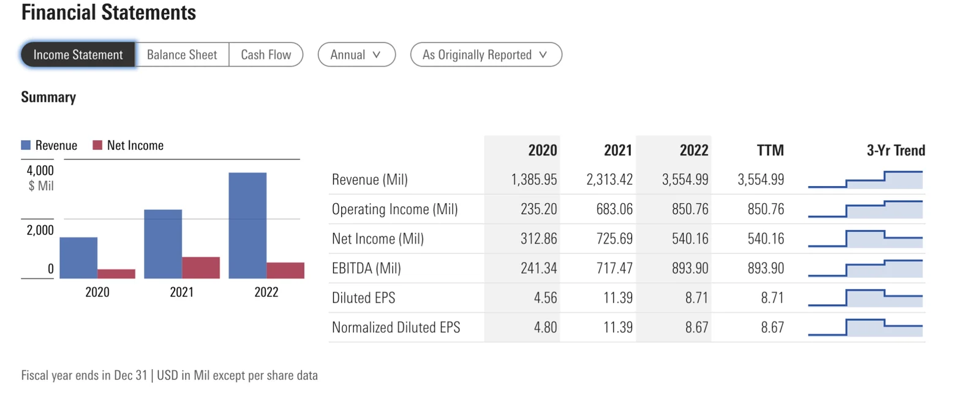
Task: Click the Net Income trend sparkline
Action: [865, 239]
